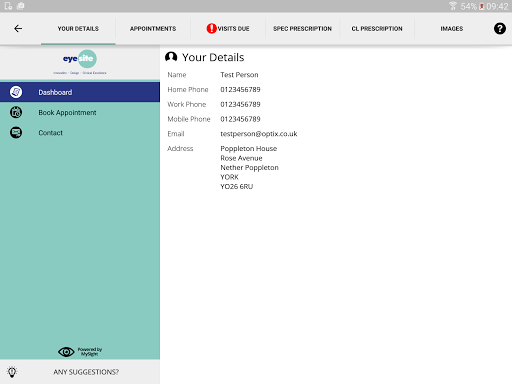Open the Spec Prescription tab
Image resolution: width=512 pixels, height=384 pixels.
(x=302, y=29)
